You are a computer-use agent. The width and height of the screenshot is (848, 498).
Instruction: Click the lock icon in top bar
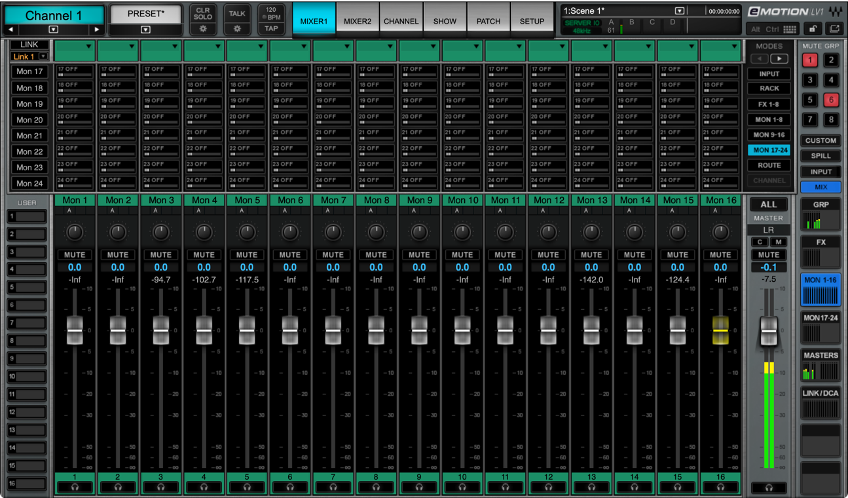[813, 29]
